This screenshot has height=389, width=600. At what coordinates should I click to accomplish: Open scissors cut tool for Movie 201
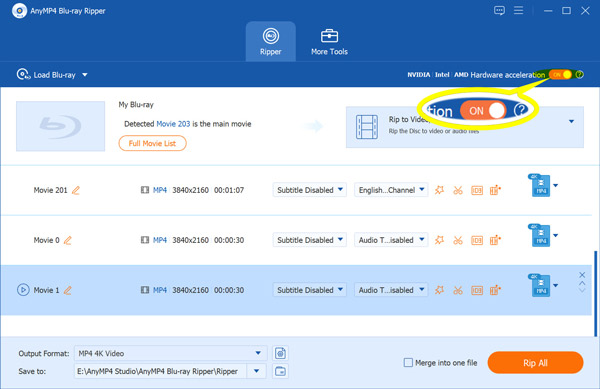pos(458,190)
